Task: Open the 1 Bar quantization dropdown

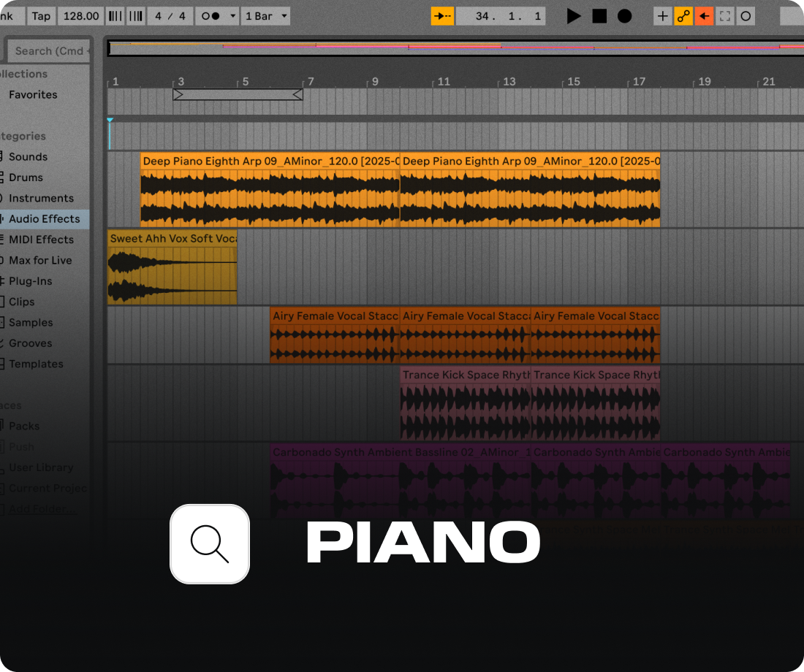Action: coord(265,15)
